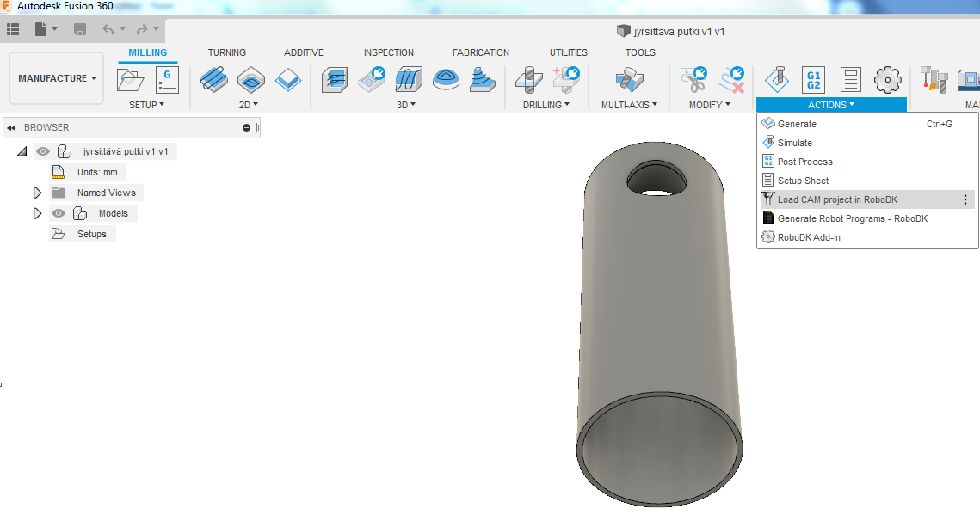980x527 pixels.
Task: Choose Load CAM project in RoboDK
Action: (x=836, y=199)
